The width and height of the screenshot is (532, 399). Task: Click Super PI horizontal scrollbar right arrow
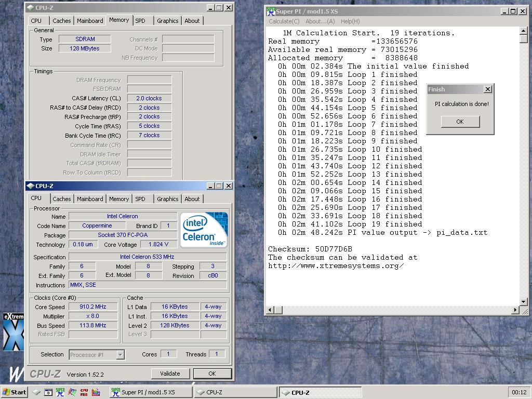tap(515, 310)
